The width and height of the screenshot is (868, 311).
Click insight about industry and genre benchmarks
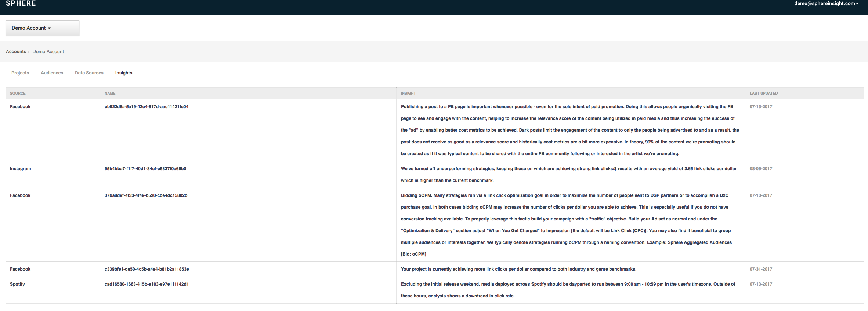pyautogui.click(x=518, y=269)
